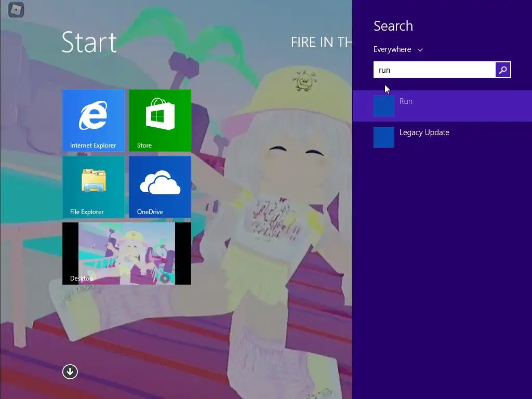
Task: Open the Internet Explorer tile
Action: point(94,120)
